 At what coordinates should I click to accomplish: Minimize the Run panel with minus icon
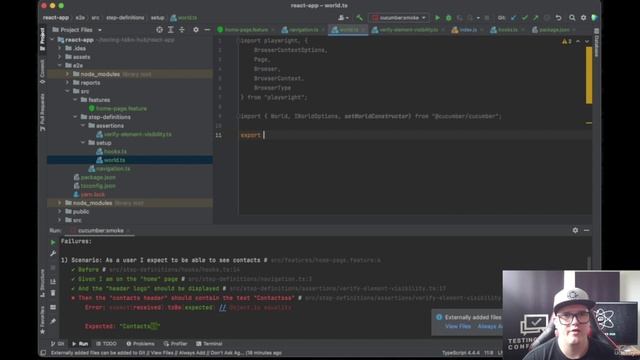[587, 230]
